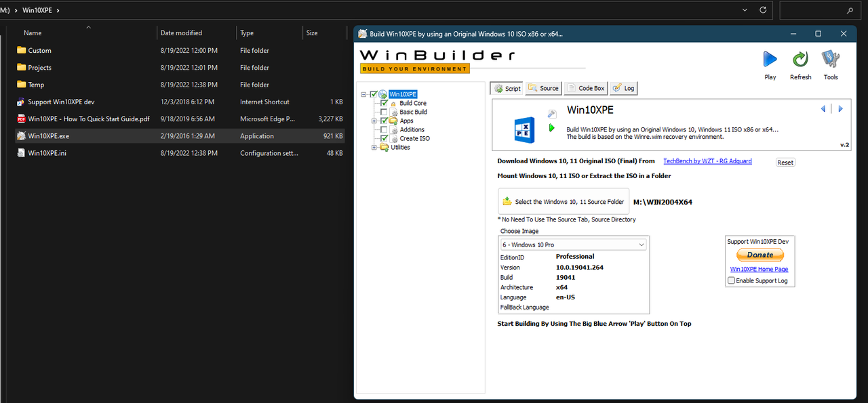Viewport: 868px width, 403px height.
Task: Click the script icon beside Additions
Action: [x=393, y=129]
